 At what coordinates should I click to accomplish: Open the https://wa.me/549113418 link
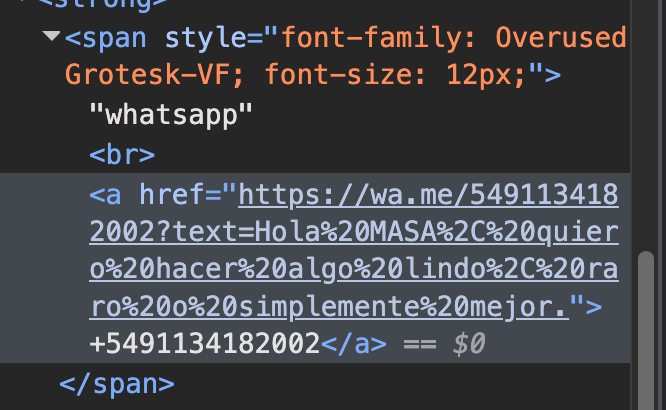pos(428,192)
